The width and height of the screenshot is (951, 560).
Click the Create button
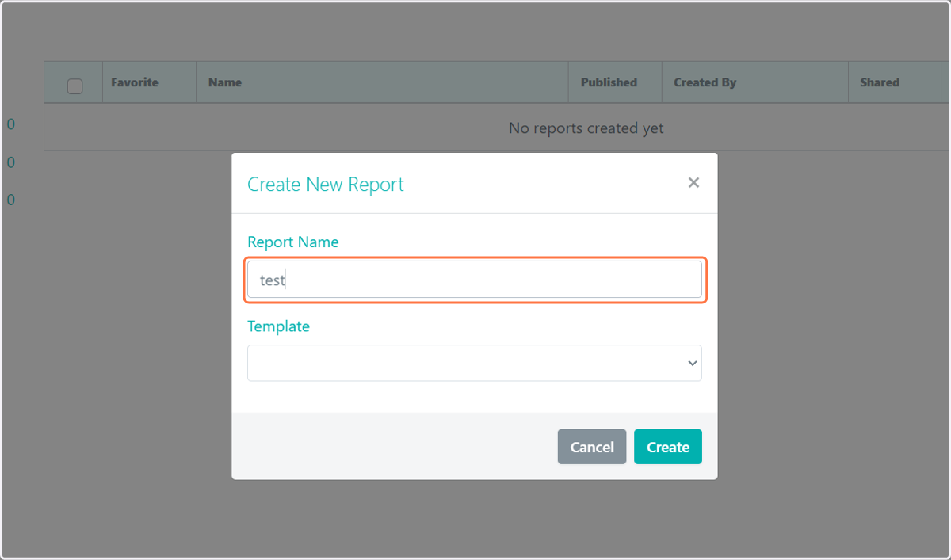(668, 447)
